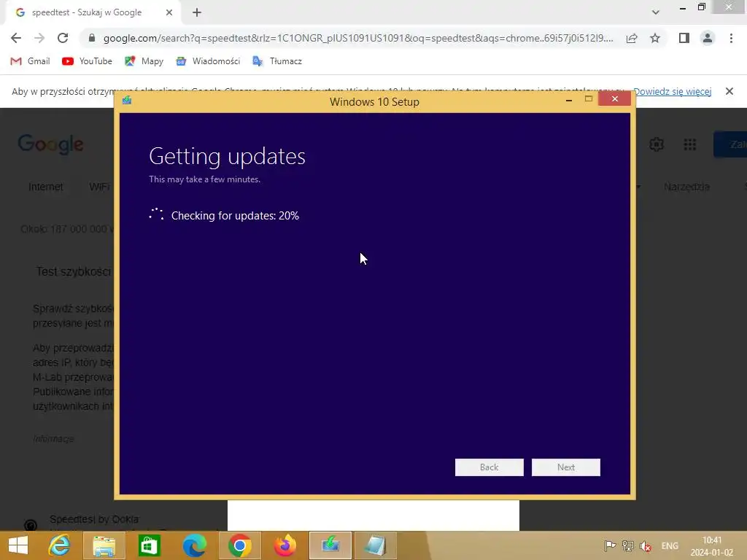Open the Gmail bookmark
This screenshot has width=747, height=560.
pyautogui.click(x=30, y=61)
